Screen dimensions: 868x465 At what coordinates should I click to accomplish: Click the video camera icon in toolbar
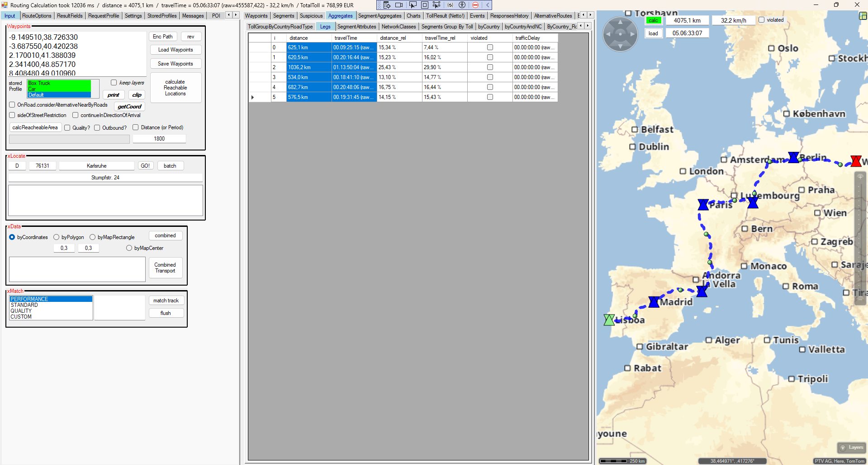click(399, 5)
